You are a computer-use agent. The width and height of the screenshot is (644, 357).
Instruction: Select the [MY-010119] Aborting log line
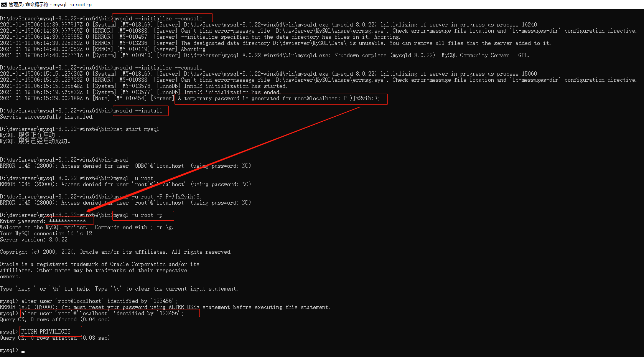103,49
